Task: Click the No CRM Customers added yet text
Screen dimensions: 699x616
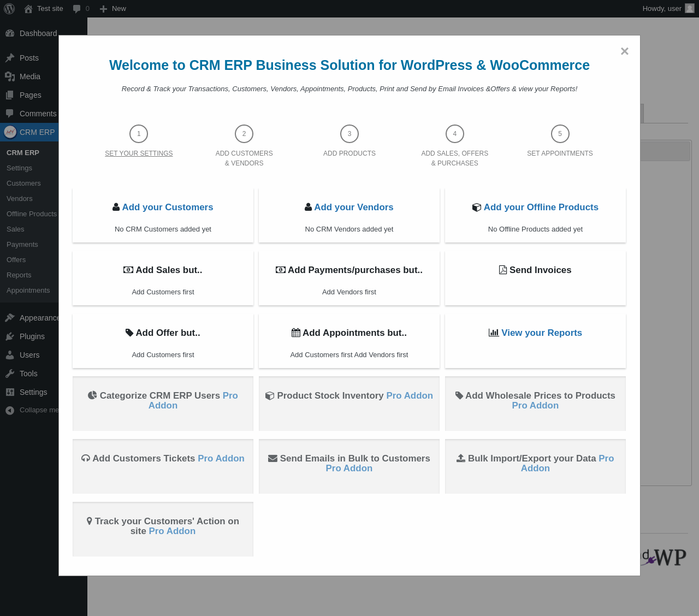Action: [163, 229]
